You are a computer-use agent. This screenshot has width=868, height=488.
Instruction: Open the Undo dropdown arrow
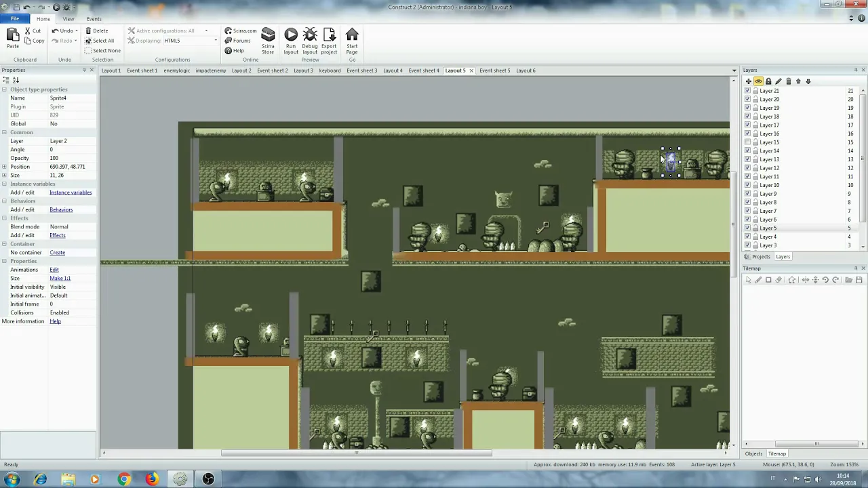[x=77, y=31]
